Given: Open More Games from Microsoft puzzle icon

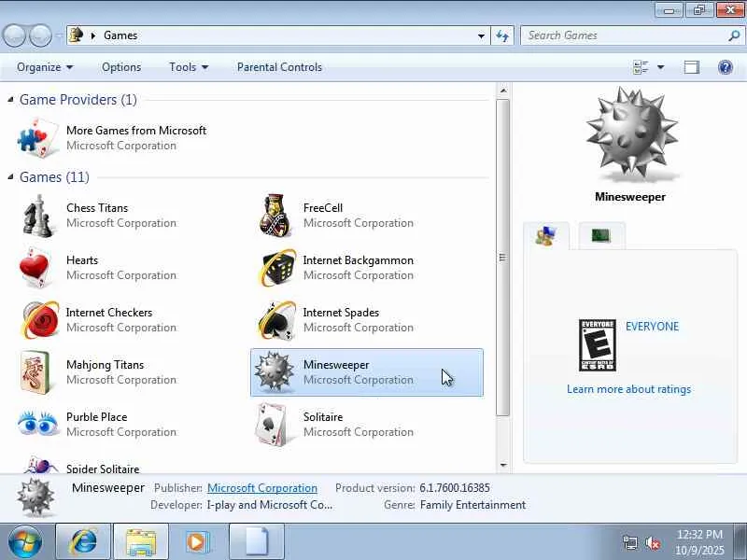Looking at the screenshot, I should point(38,137).
